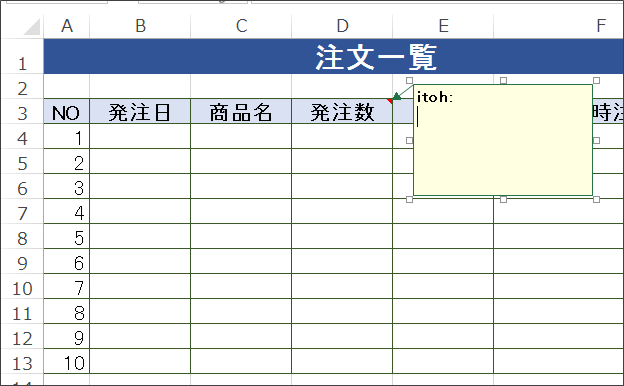Click the bottom-left resize handle of the comment
Screen dimensions: 624x386
pyautogui.click(x=410, y=199)
